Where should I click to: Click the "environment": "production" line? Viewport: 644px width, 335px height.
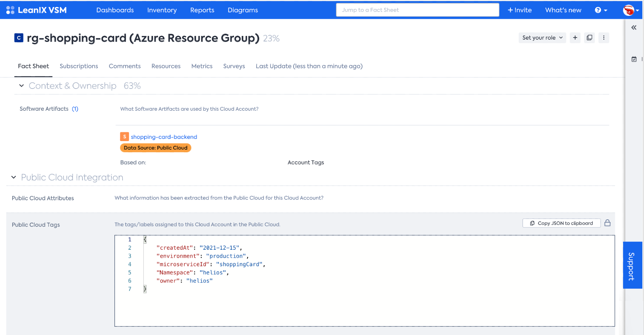[203, 256]
